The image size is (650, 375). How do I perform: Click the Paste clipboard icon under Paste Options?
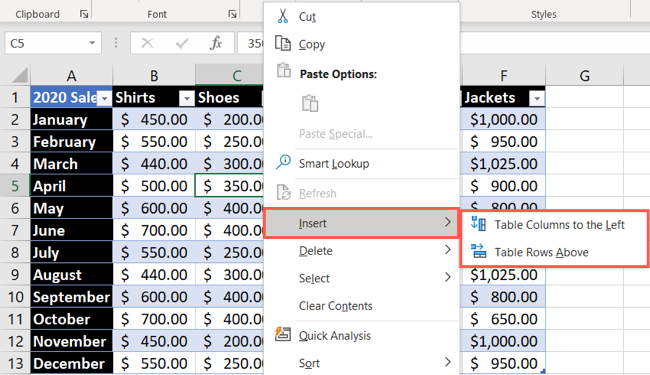[x=310, y=103]
